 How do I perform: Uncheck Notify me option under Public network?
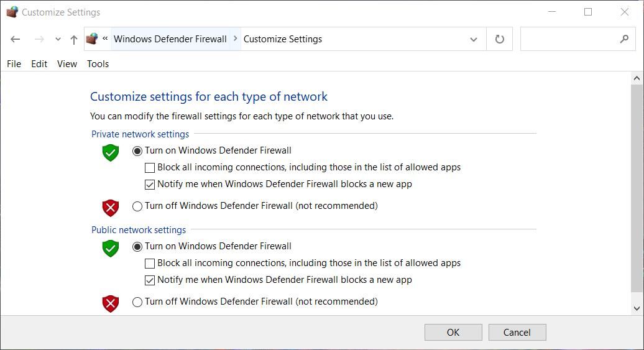coord(150,280)
